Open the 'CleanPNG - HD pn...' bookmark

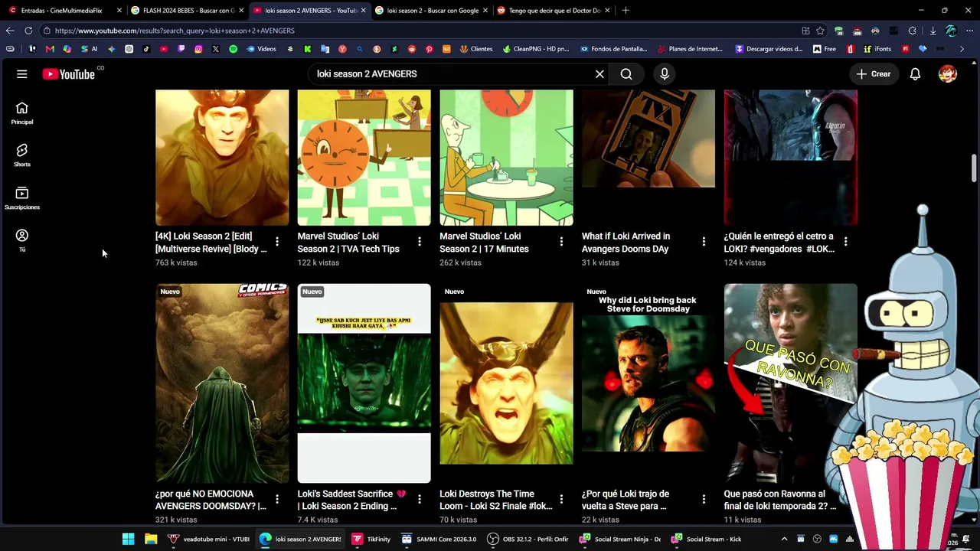point(536,49)
